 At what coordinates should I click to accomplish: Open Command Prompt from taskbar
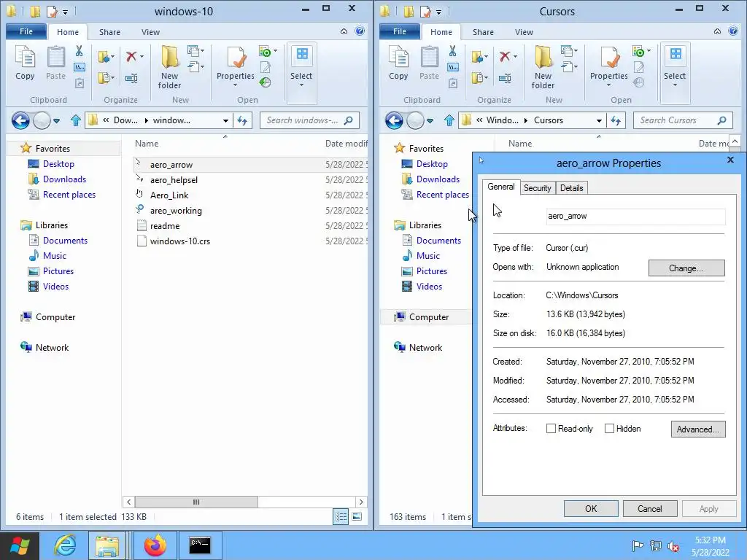tap(200, 545)
